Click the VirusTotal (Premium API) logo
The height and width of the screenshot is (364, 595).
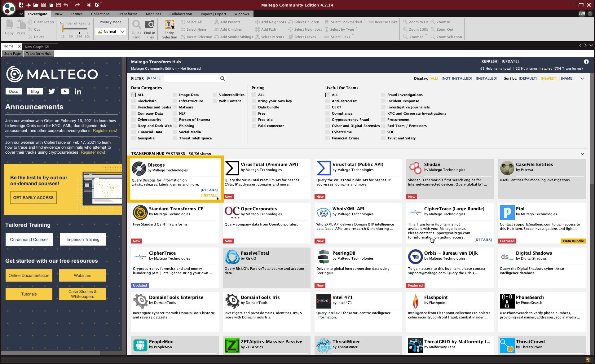click(x=232, y=168)
